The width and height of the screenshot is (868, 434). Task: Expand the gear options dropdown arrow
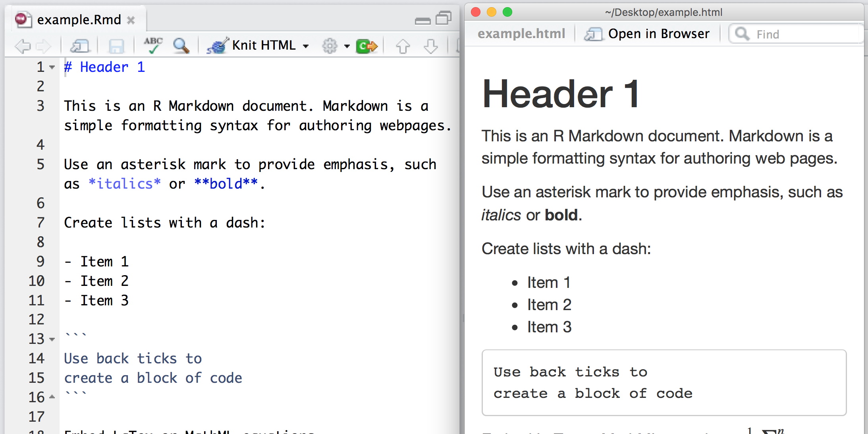click(x=347, y=46)
